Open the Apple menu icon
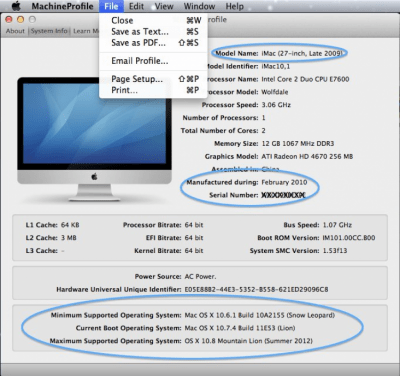This screenshot has height=376, width=400. point(16,6)
